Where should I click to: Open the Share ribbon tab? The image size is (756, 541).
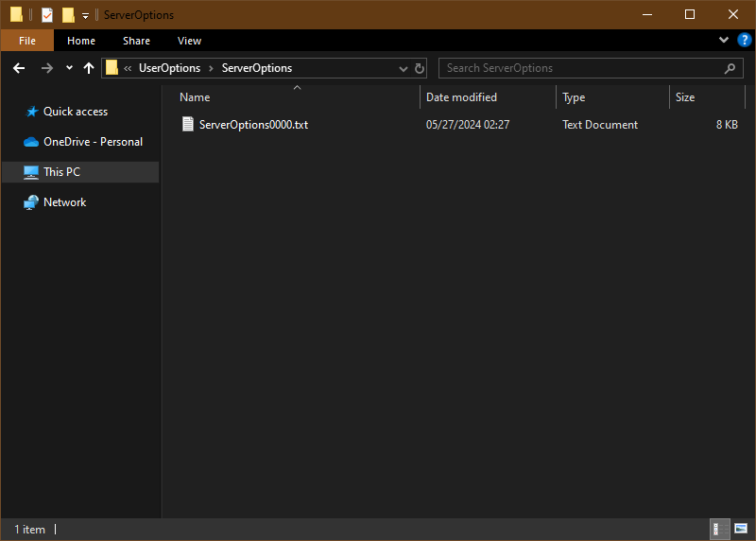point(136,41)
